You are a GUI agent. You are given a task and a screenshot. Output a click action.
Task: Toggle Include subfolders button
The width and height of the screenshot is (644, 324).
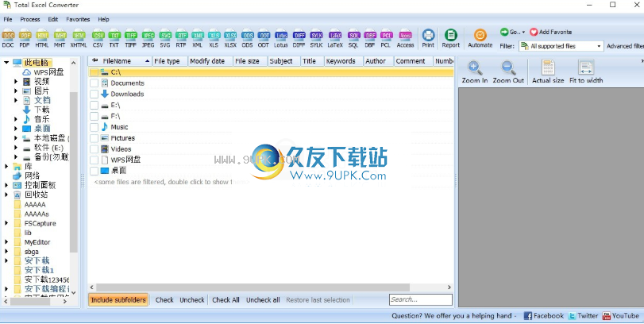point(118,299)
